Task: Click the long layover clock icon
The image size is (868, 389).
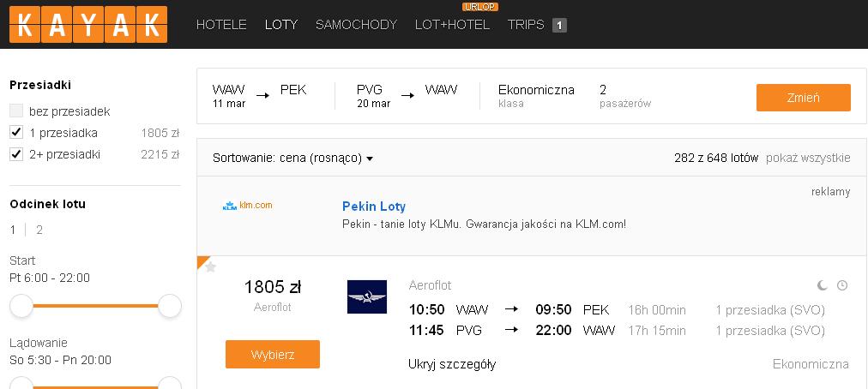Action: 842,285
